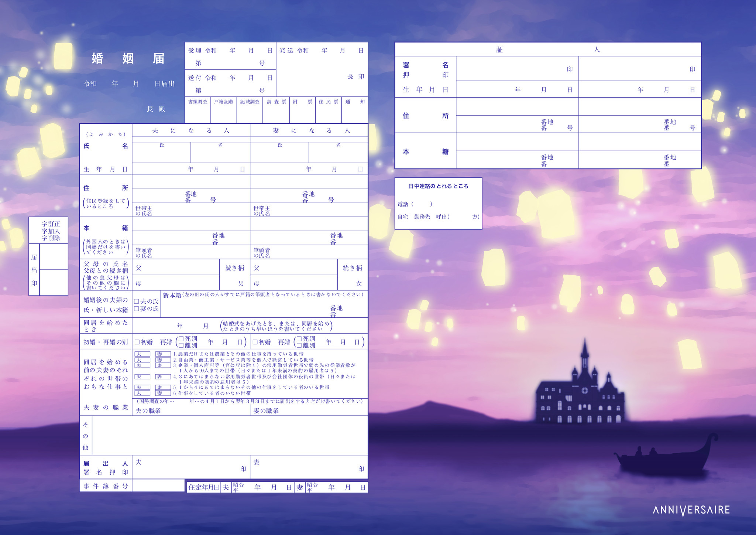Click the husband's 父 name field

(x=176, y=267)
